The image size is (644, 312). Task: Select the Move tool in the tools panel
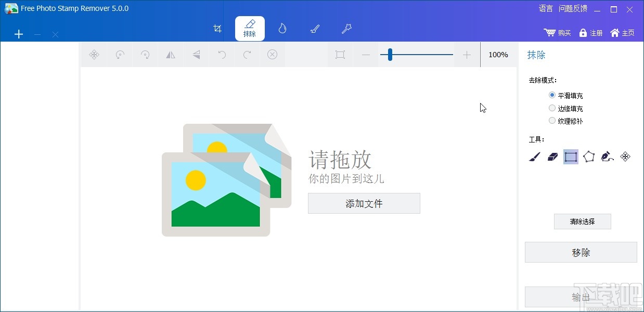[x=625, y=157]
